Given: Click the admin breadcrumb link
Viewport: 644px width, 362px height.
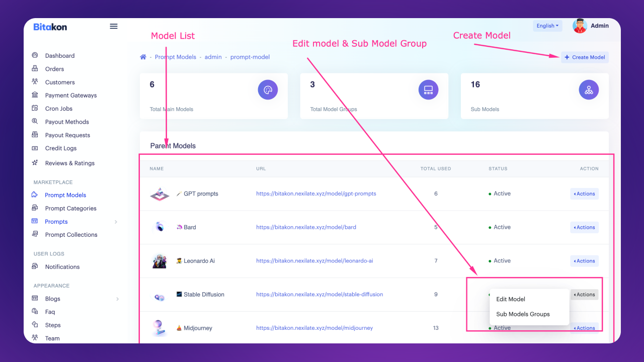Looking at the screenshot, I should click(x=213, y=57).
